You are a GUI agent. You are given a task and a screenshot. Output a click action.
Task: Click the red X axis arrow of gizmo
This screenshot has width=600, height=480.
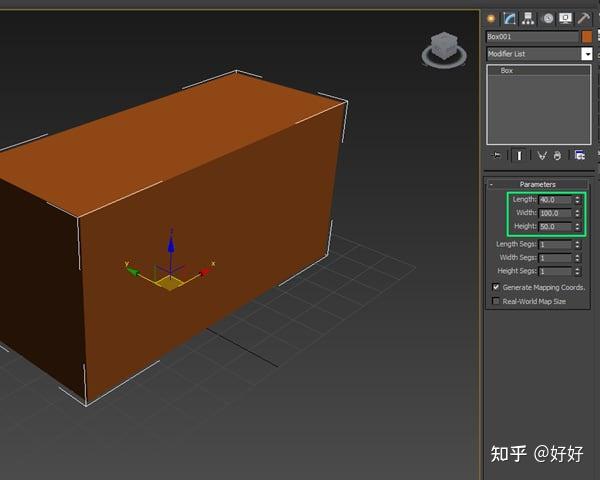pos(205,272)
